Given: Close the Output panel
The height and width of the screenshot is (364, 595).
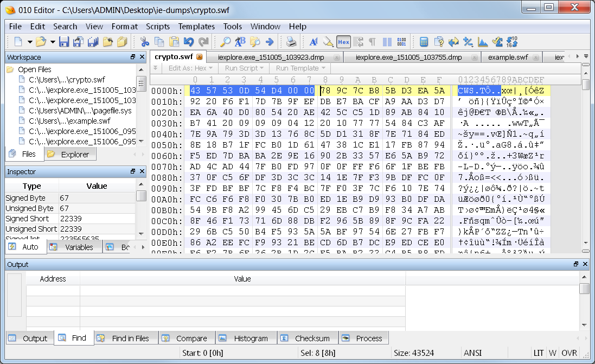Looking at the screenshot, I should (x=585, y=264).
